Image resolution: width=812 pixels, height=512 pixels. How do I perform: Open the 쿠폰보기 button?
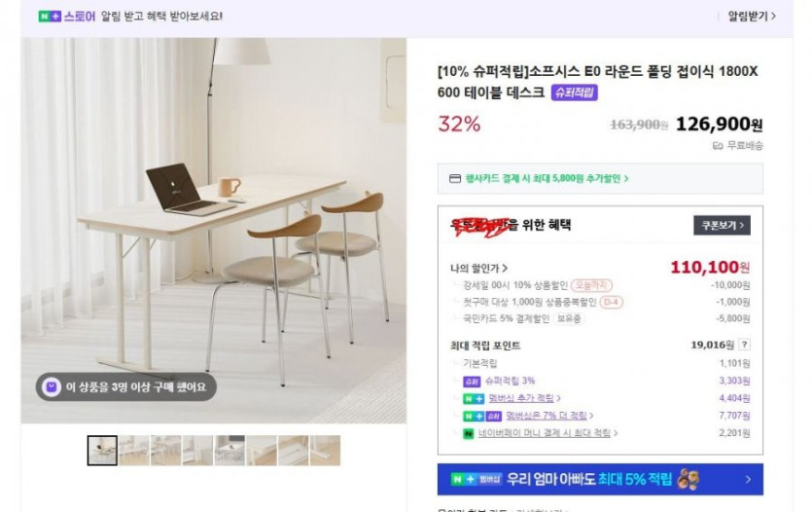(722, 226)
